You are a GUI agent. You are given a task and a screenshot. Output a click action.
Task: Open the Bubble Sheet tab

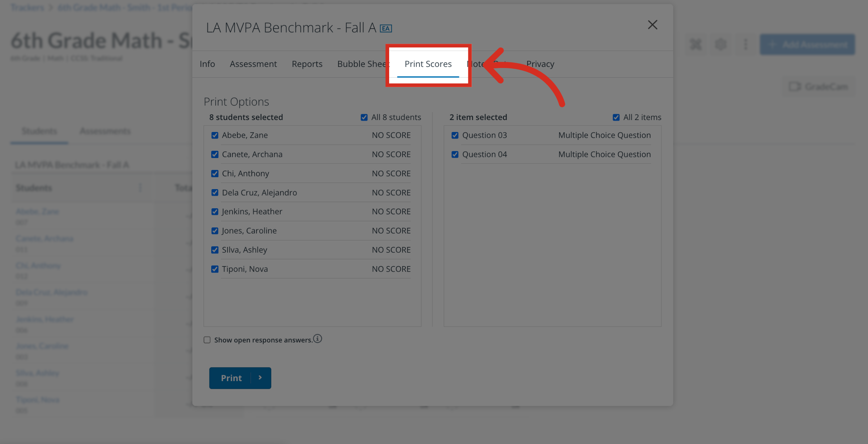(363, 64)
